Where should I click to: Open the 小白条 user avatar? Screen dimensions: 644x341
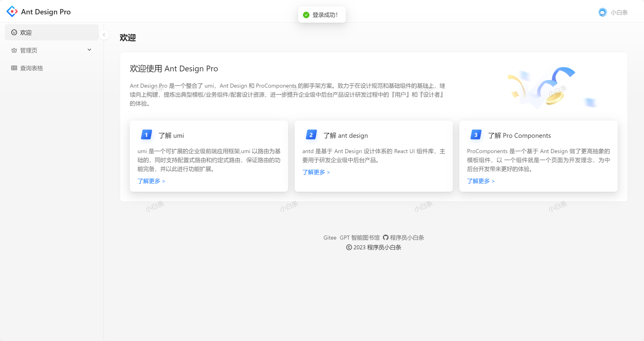click(x=602, y=12)
